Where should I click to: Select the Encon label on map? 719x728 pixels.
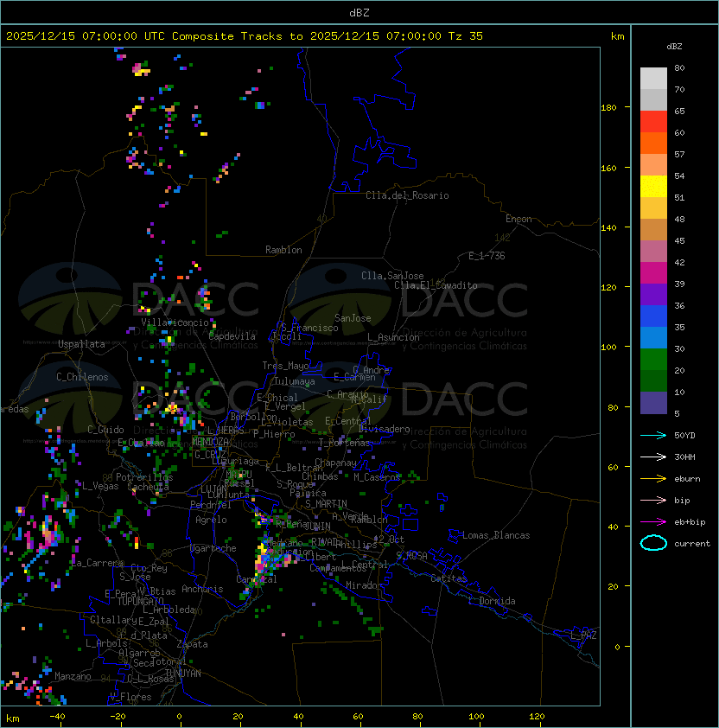[x=519, y=219]
